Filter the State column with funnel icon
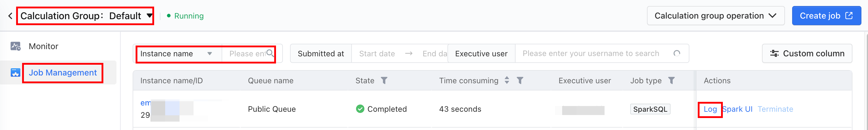Screen dimensions: 868x130 pyautogui.click(x=384, y=80)
